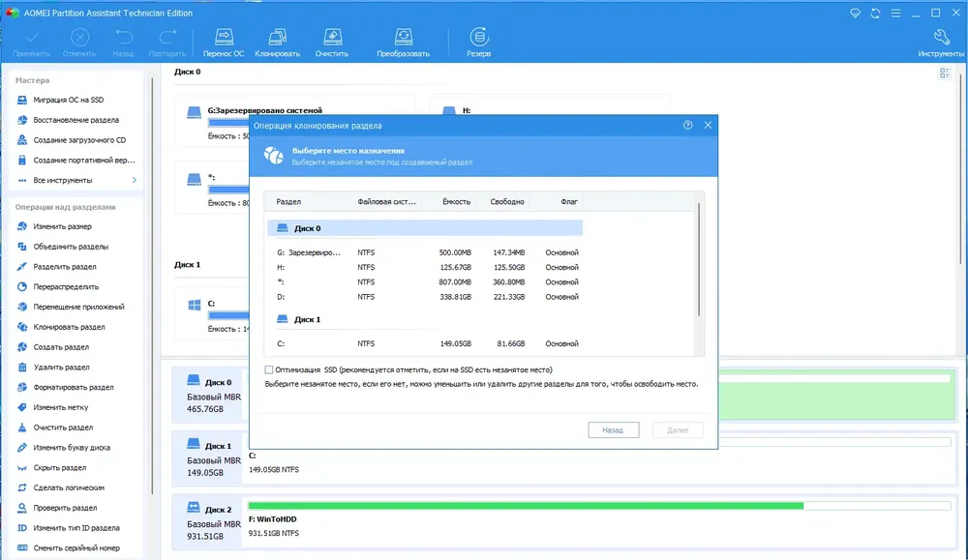This screenshot has width=968, height=560.
Task: Select Перемещение приложений in sidebar
Action: 78,307
